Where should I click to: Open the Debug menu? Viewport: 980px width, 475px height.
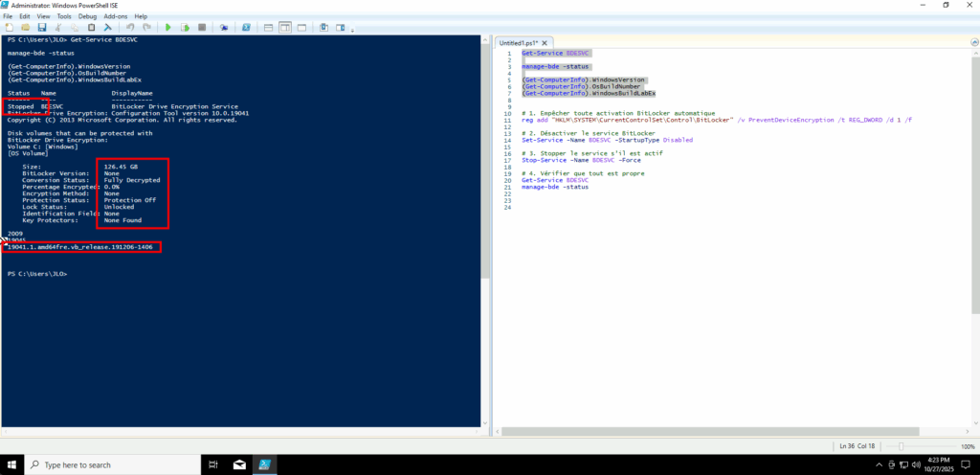pyautogui.click(x=87, y=16)
